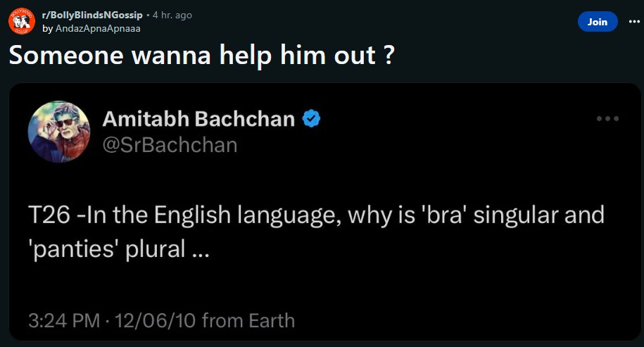Image resolution: width=644 pixels, height=347 pixels.
Task: Click the blue verified checkmark badge
Action: pos(311,119)
